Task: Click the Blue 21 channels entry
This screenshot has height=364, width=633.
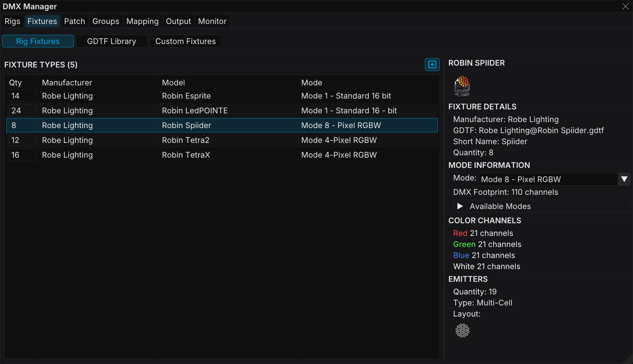Action: point(484,255)
